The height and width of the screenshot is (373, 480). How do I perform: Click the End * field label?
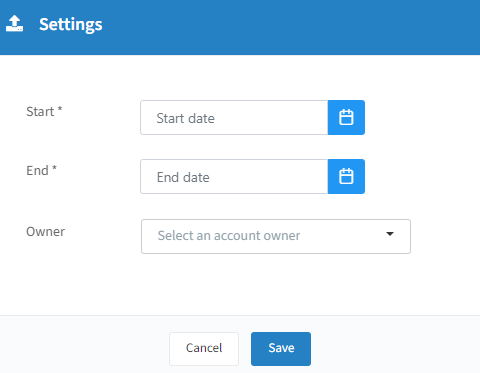(x=41, y=170)
